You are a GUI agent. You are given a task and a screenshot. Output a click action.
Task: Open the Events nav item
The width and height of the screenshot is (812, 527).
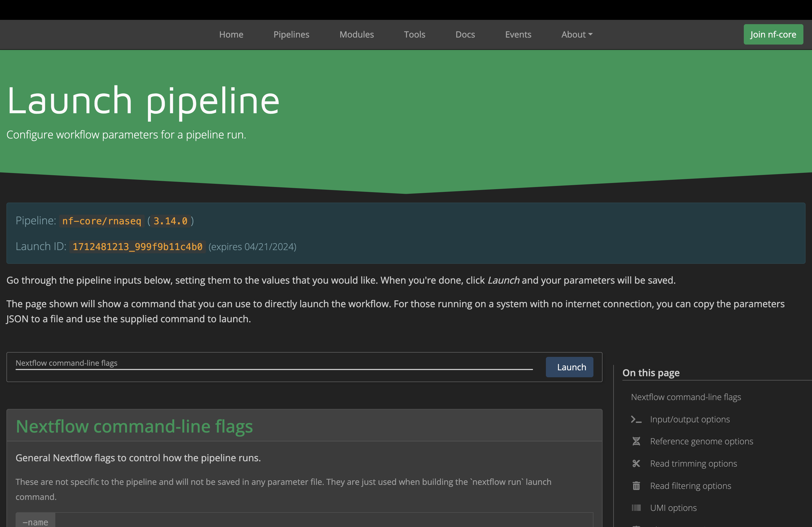click(518, 34)
